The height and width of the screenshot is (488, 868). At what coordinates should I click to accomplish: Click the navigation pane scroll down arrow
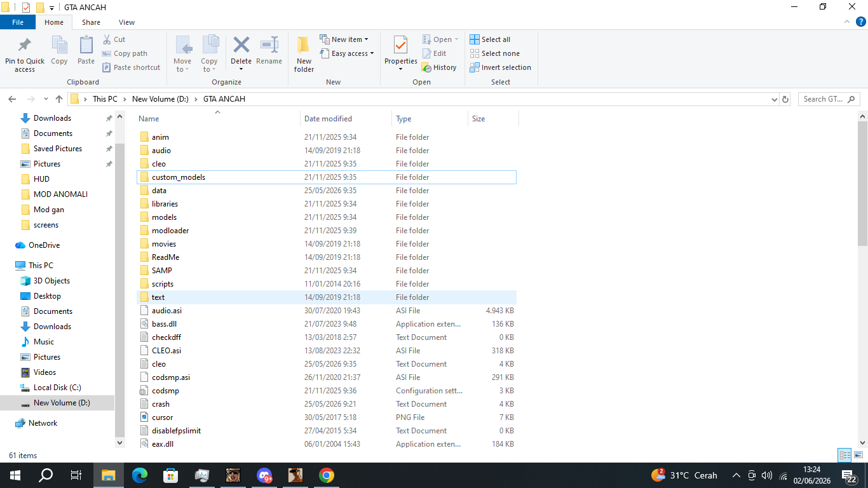[119, 442]
